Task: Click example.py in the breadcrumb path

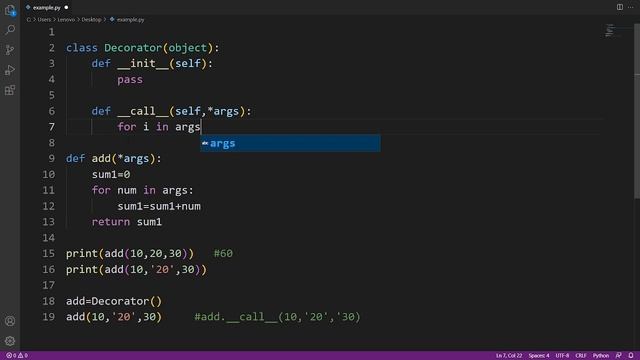Action: click(130, 20)
